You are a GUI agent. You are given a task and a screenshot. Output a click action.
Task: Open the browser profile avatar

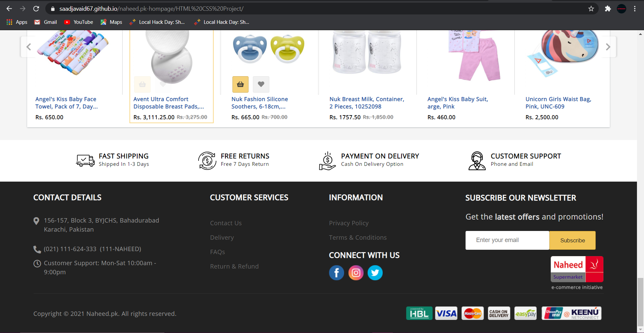click(x=622, y=9)
